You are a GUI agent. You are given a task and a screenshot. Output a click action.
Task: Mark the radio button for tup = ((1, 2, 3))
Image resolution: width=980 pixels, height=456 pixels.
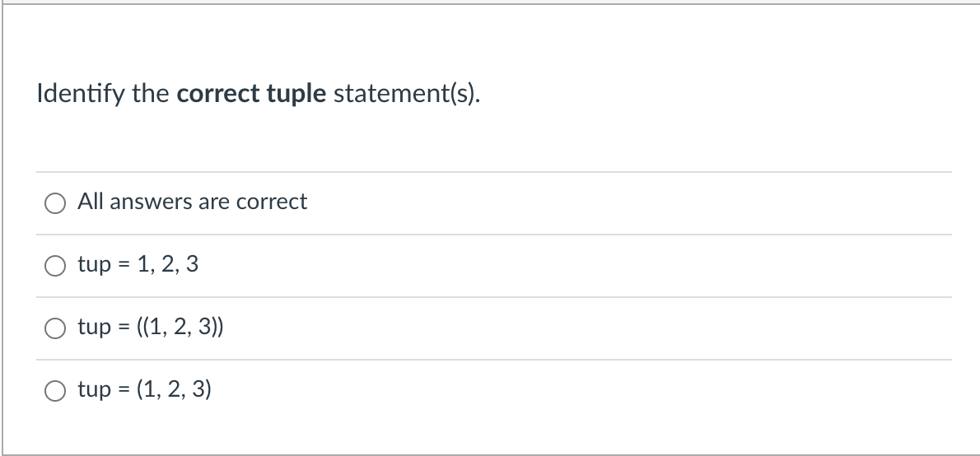[55, 328]
